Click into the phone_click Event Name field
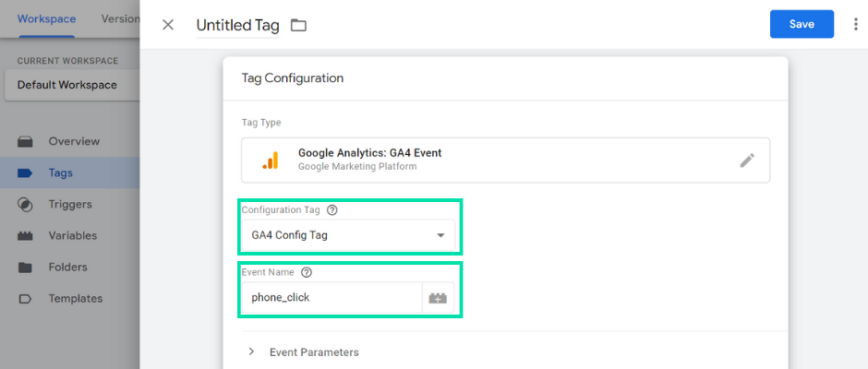 (332, 298)
